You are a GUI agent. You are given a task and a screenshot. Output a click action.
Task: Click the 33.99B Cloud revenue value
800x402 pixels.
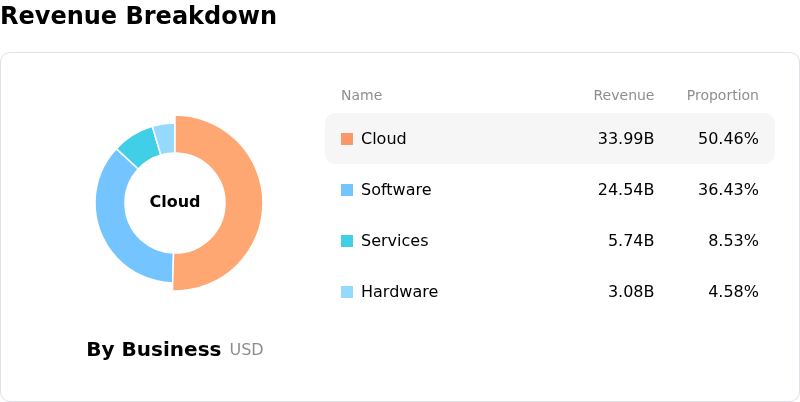[x=626, y=139]
